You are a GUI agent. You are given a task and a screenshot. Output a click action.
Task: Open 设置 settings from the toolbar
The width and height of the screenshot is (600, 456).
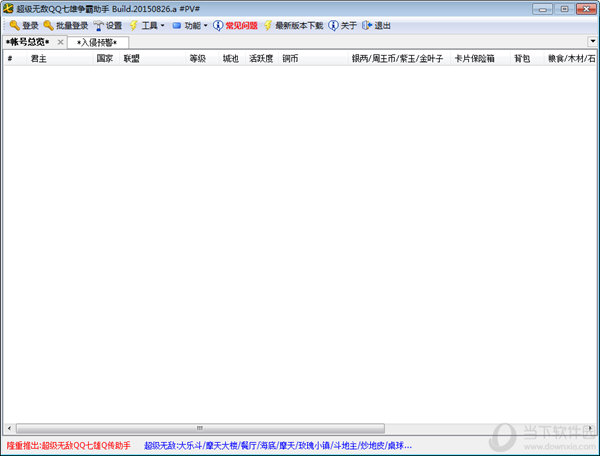(x=108, y=26)
